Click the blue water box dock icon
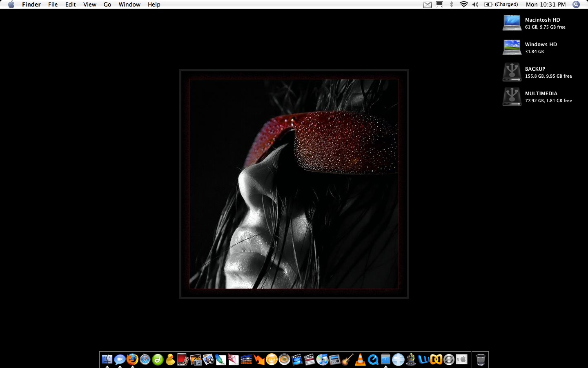Viewport: 588px width, 368px height. pos(385,359)
